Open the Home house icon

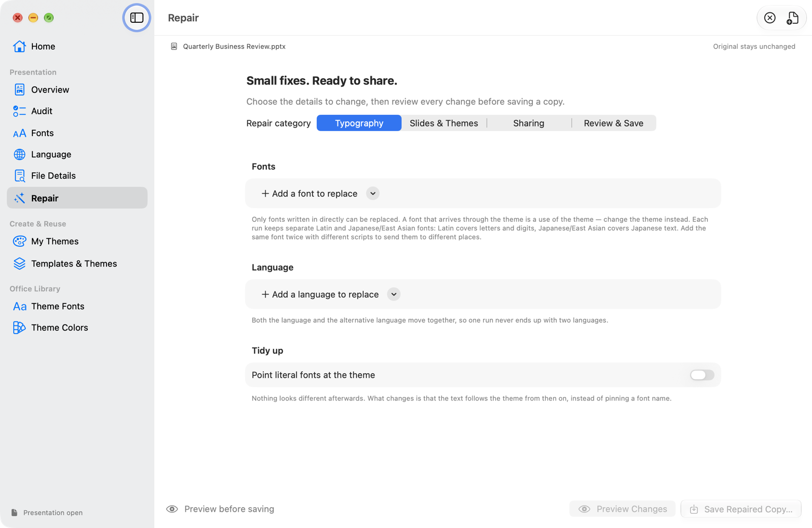19,46
